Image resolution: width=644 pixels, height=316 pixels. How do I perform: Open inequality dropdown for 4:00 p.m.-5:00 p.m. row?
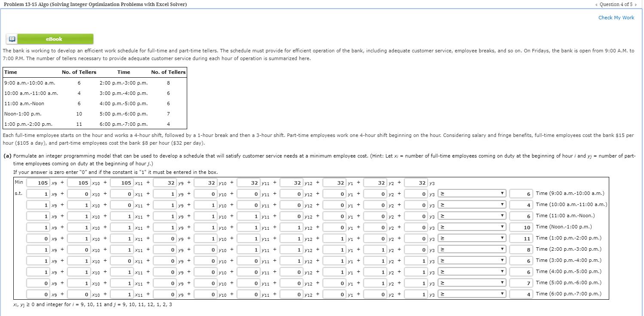click(x=472, y=272)
